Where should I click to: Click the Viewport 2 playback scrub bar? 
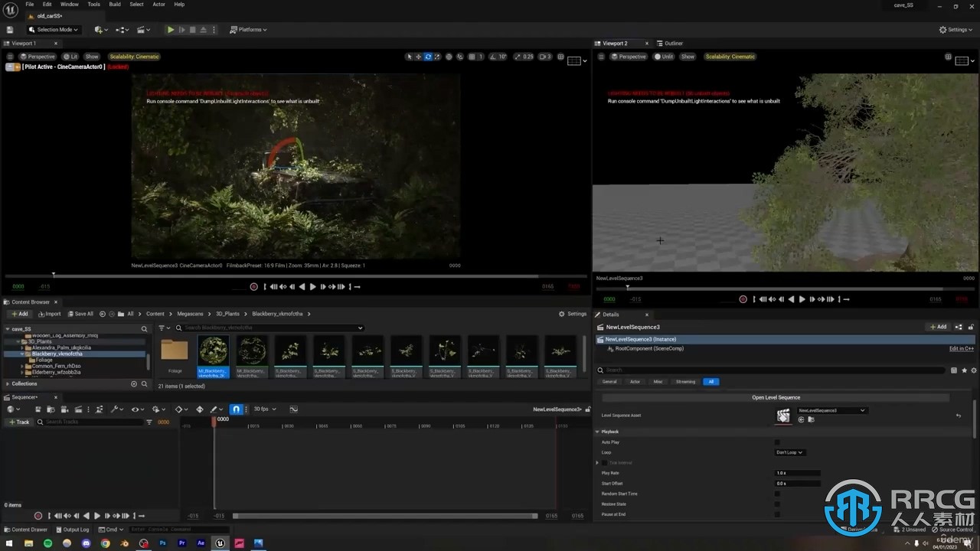786,289
